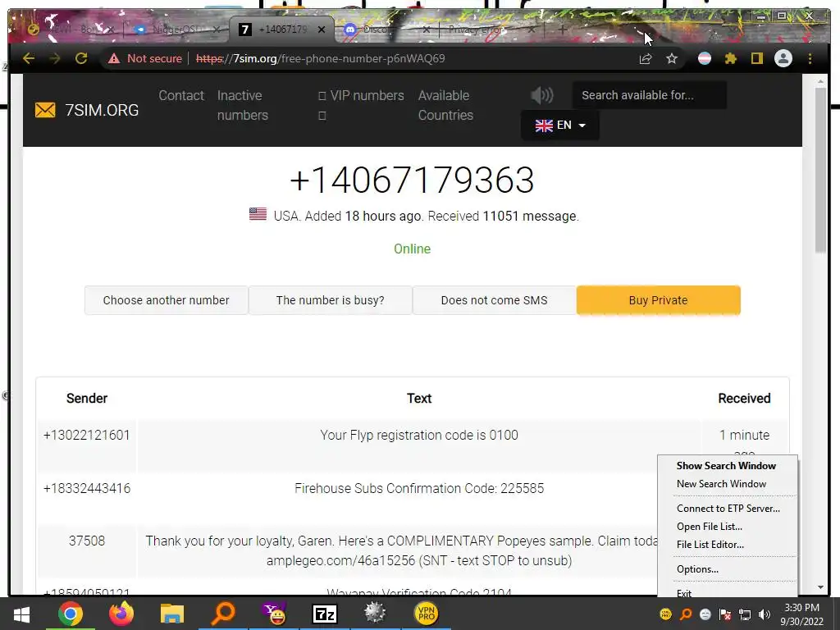Click the scrollbar down arrow

point(820,587)
